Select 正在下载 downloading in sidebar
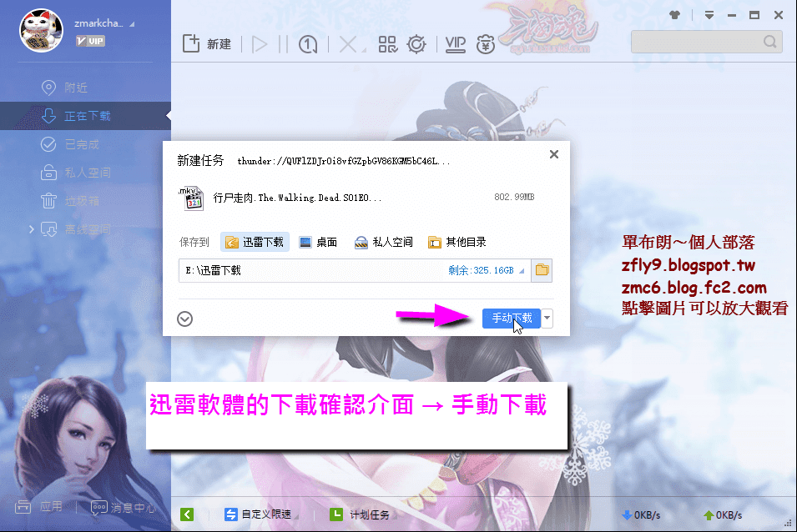 [x=85, y=116]
